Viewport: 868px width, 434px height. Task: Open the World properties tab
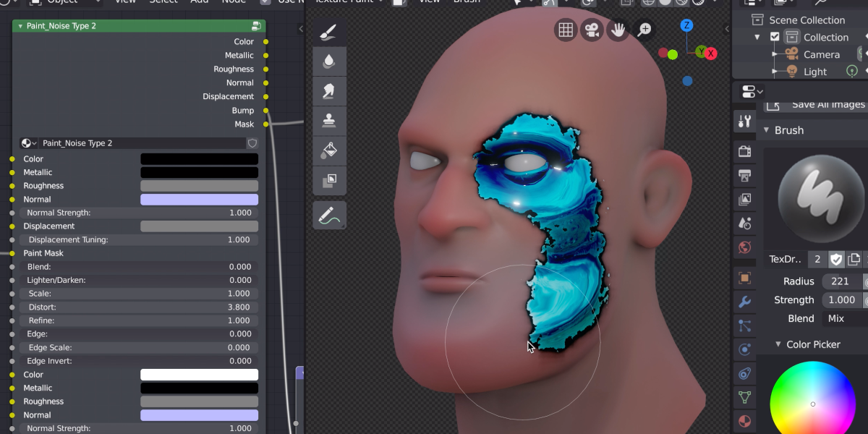744,247
